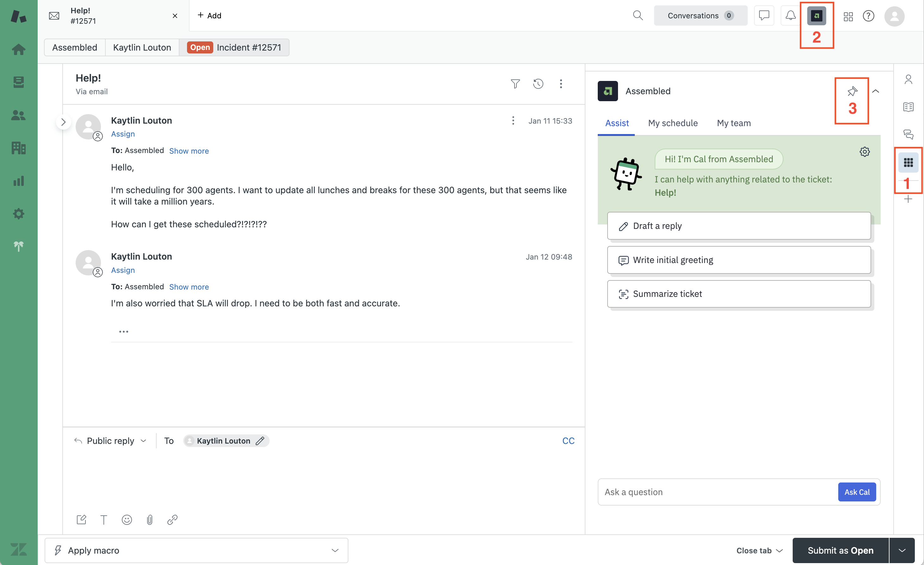Open the compose draft icon in editor toolbar
This screenshot has height=565, width=924.
click(x=81, y=520)
